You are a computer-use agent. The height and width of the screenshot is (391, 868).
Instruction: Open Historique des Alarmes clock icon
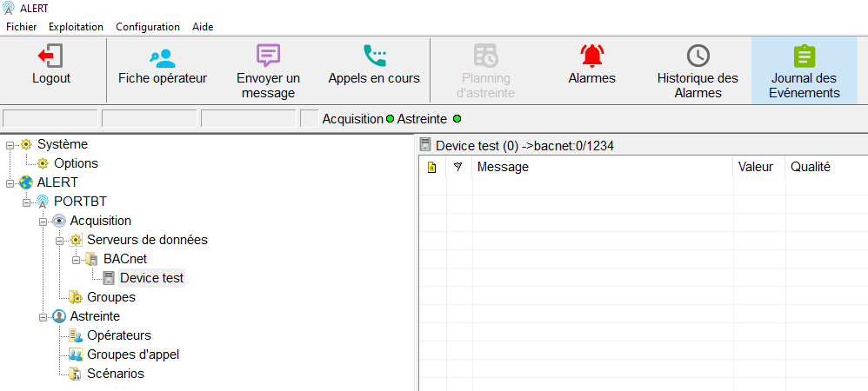(698, 56)
